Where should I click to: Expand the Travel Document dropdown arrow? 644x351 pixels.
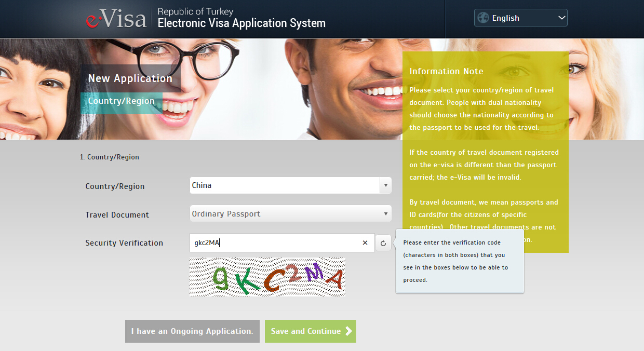coord(385,214)
